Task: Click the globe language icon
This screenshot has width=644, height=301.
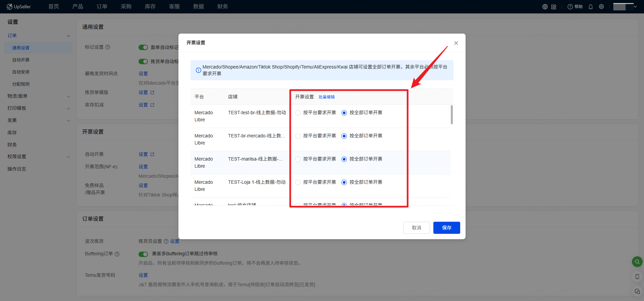Action: 545,7
